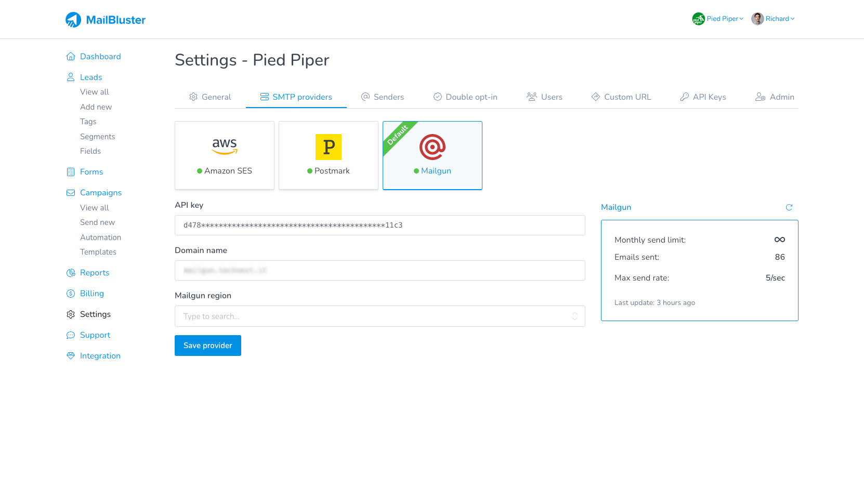Open the Double opt-in tab
This screenshot has height=504, width=864.
coord(465,97)
